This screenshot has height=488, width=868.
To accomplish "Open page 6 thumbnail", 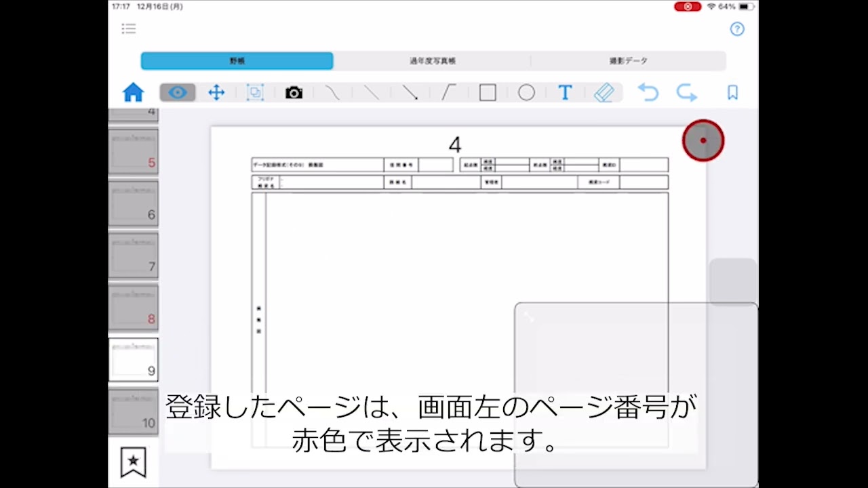I will pyautogui.click(x=134, y=203).
